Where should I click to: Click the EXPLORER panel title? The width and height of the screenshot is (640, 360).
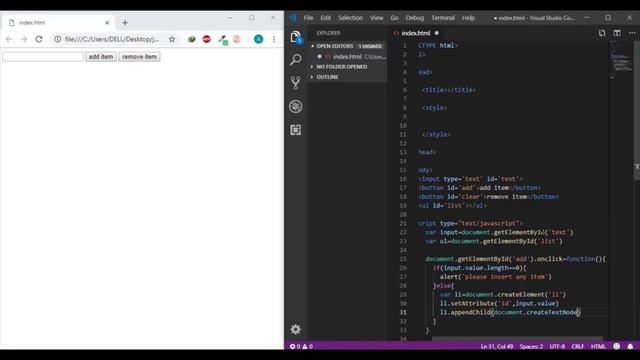coord(328,33)
